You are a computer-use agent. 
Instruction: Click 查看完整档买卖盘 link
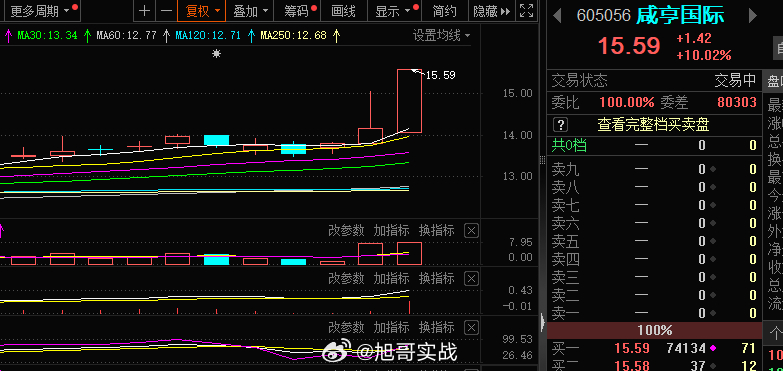pyautogui.click(x=653, y=124)
